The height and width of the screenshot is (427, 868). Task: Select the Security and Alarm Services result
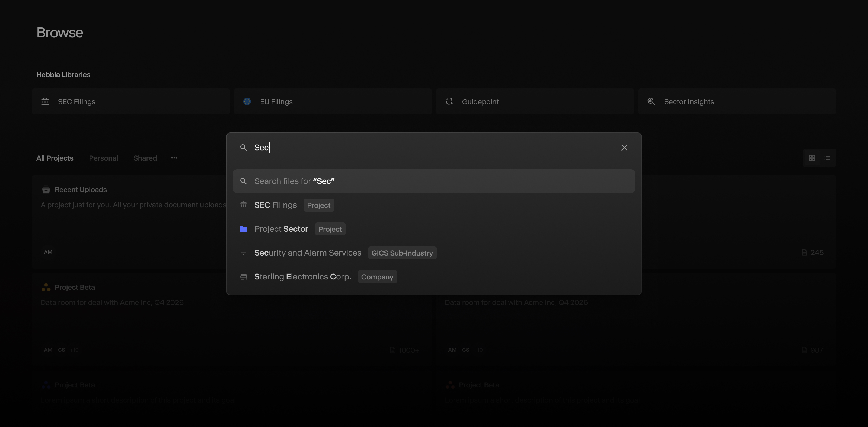[308, 253]
